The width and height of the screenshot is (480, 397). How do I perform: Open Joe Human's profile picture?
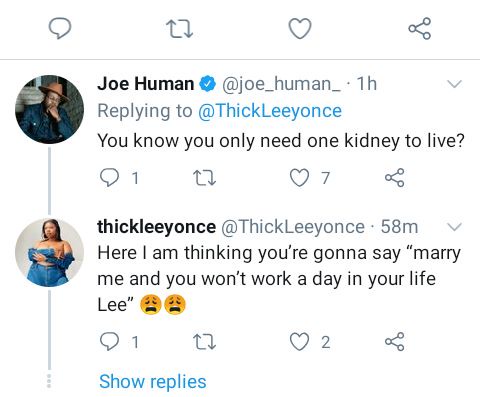[x=49, y=109]
